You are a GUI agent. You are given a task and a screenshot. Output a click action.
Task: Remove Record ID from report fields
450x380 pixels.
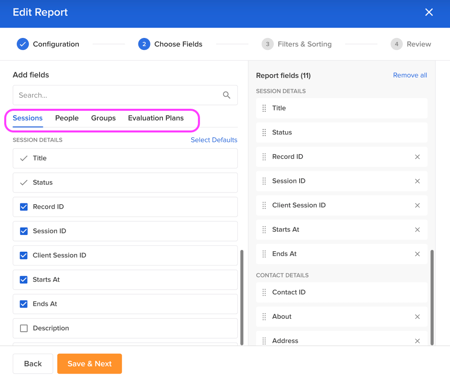(x=417, y=157)
